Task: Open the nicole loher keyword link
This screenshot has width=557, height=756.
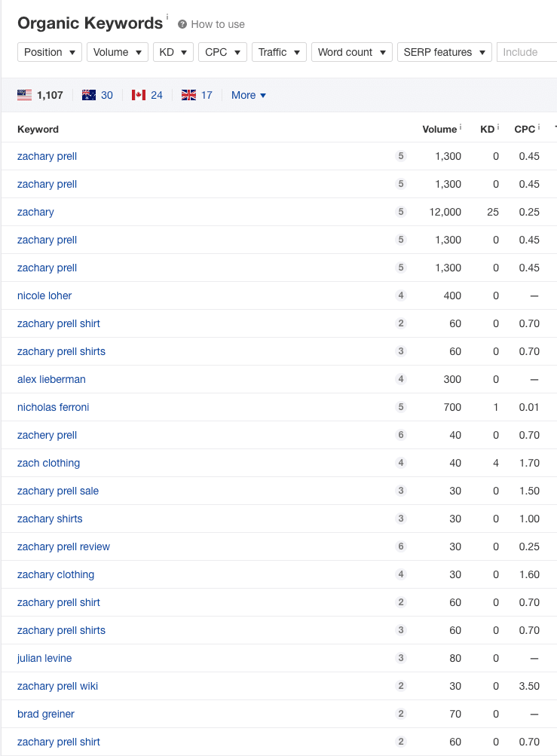Action: pos(44,295)
